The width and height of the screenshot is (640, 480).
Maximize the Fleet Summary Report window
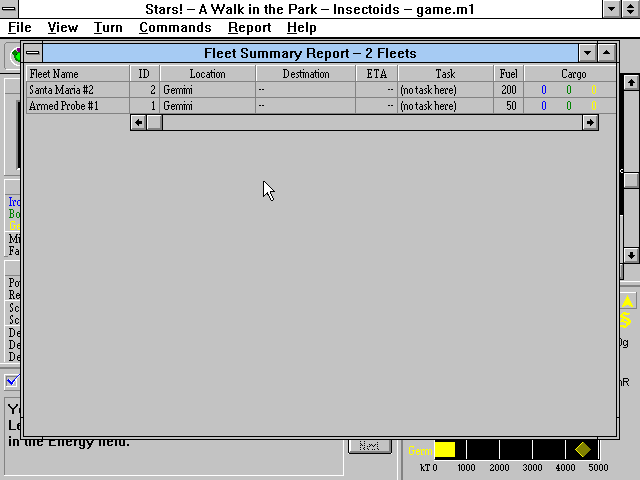point(607,53)
